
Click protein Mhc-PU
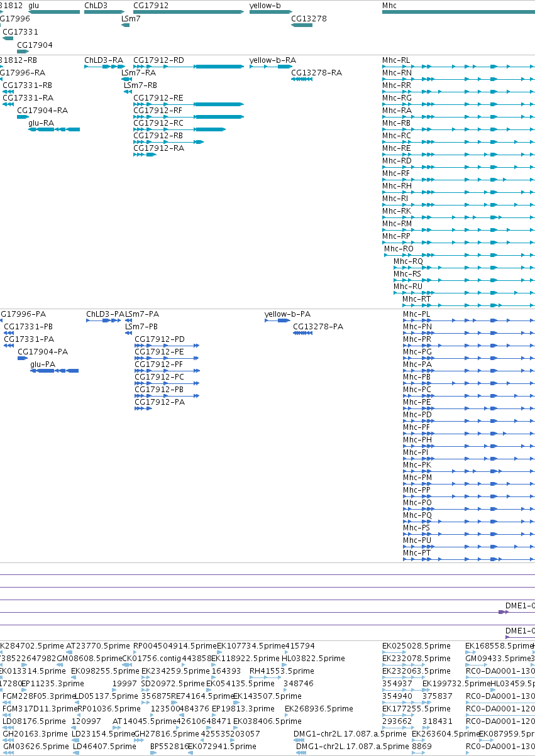click(417, 540)
